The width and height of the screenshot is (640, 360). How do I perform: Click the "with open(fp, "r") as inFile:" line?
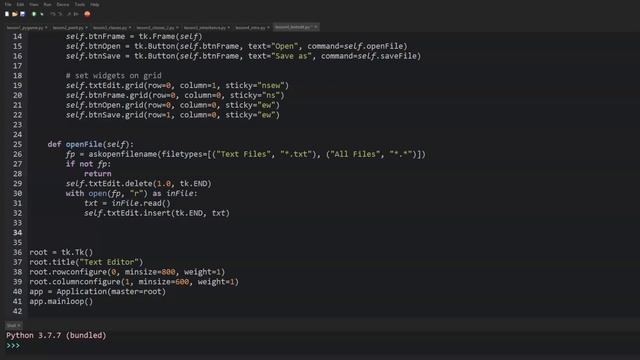pos(132,193)
